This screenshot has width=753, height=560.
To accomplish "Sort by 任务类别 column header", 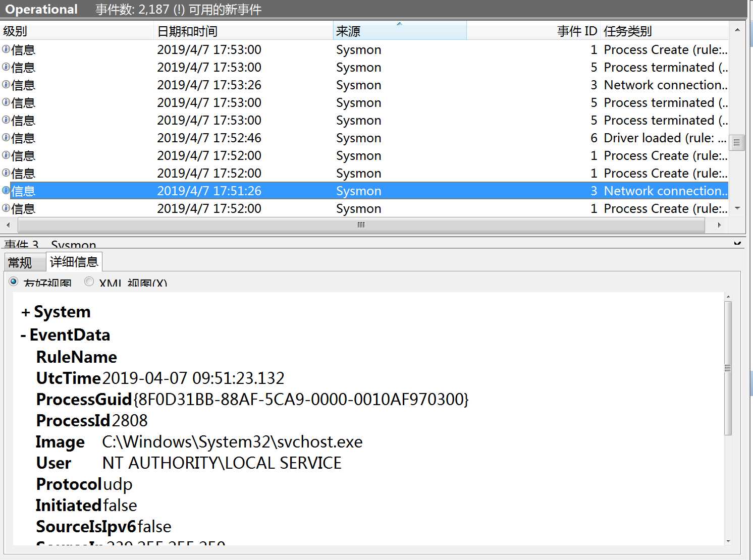I will coord(664,31).
